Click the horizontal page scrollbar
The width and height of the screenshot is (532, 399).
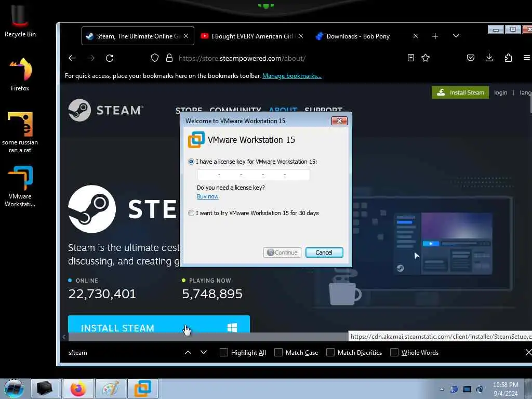point(208,337)
